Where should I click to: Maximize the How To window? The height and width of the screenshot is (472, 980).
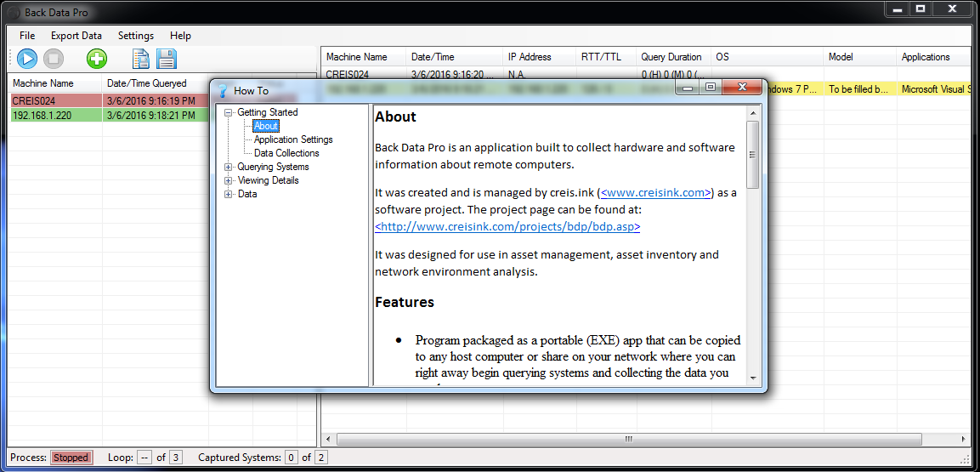tap(710, 88)
